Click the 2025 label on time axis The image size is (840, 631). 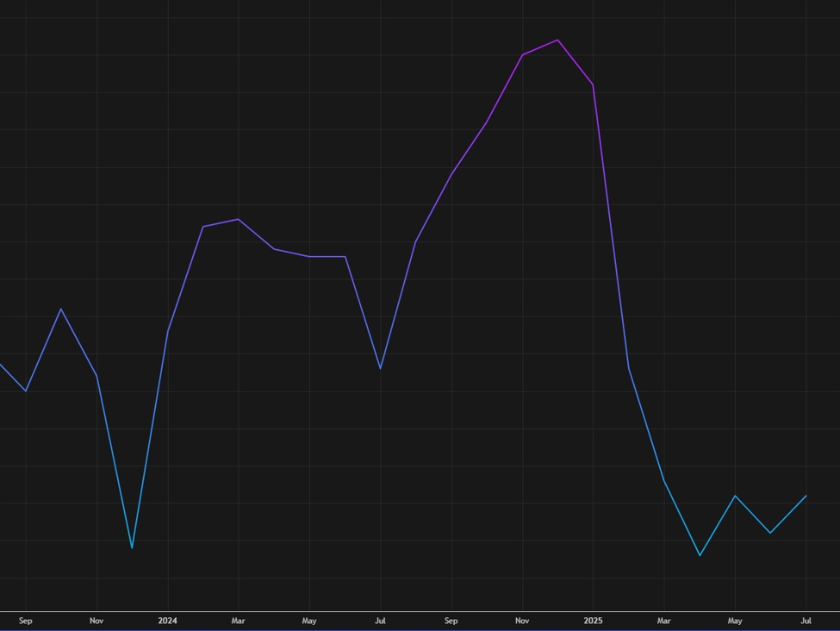pyautogui.click(x=593, y=621)
